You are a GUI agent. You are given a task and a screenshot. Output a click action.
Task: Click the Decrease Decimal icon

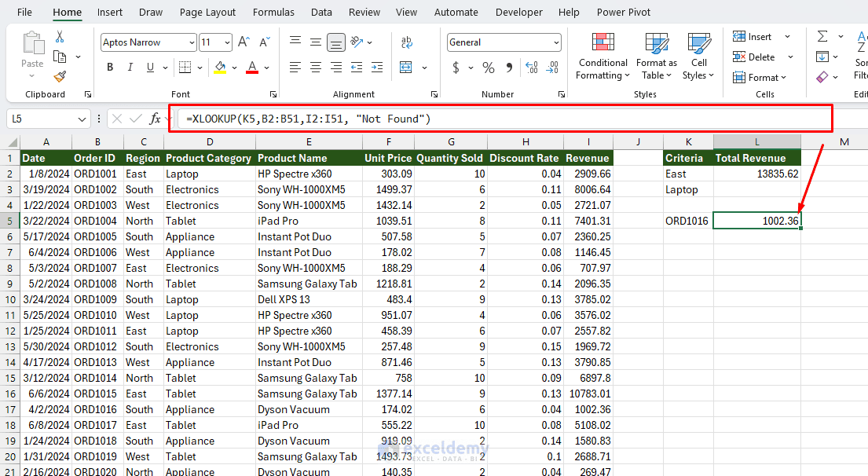[x=552, y=68]
